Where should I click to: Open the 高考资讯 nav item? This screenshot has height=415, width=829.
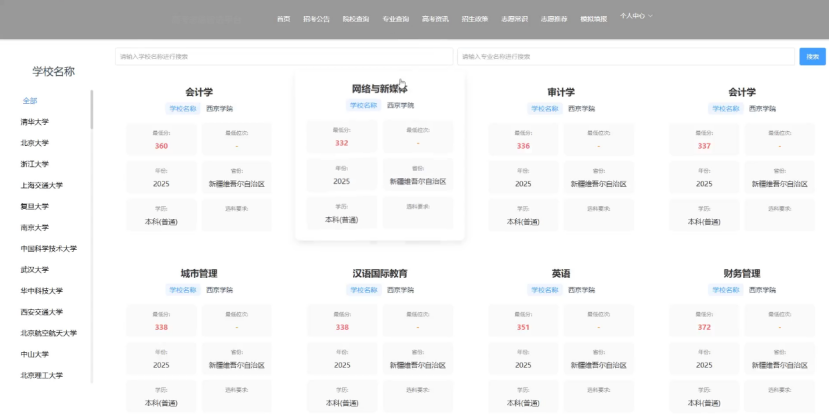pos(435,19)
